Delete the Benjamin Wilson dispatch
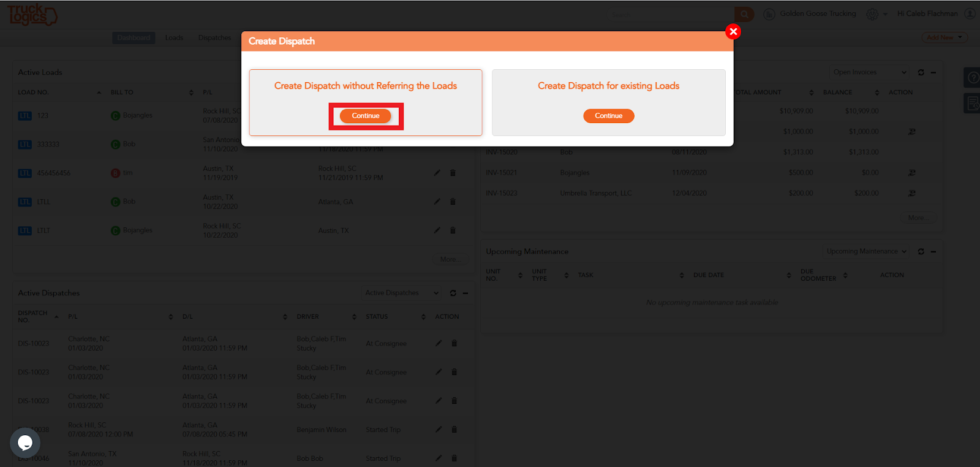 click(x=454, y=430)
